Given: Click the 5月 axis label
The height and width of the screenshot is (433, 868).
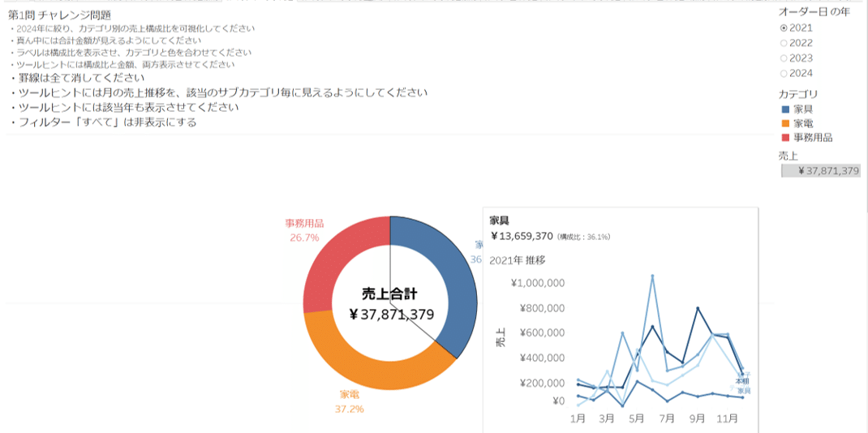Looking at the screenshot, I should [x=637, y=418].
